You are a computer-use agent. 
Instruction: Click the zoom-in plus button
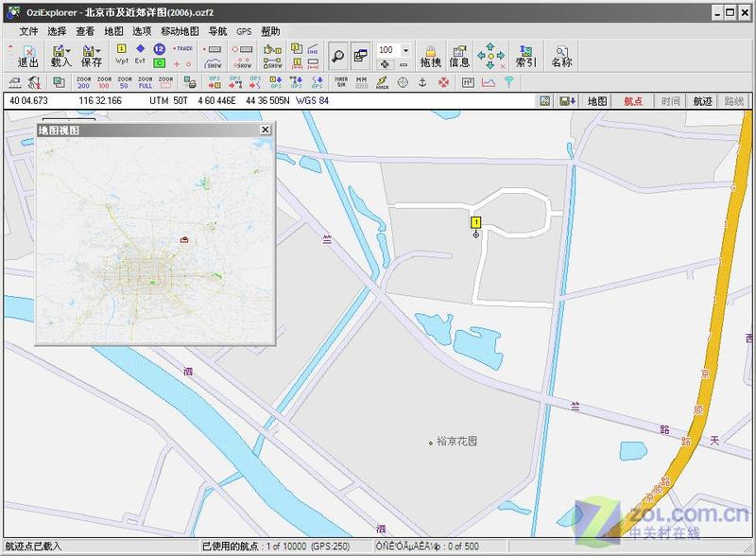pos(385,64)
